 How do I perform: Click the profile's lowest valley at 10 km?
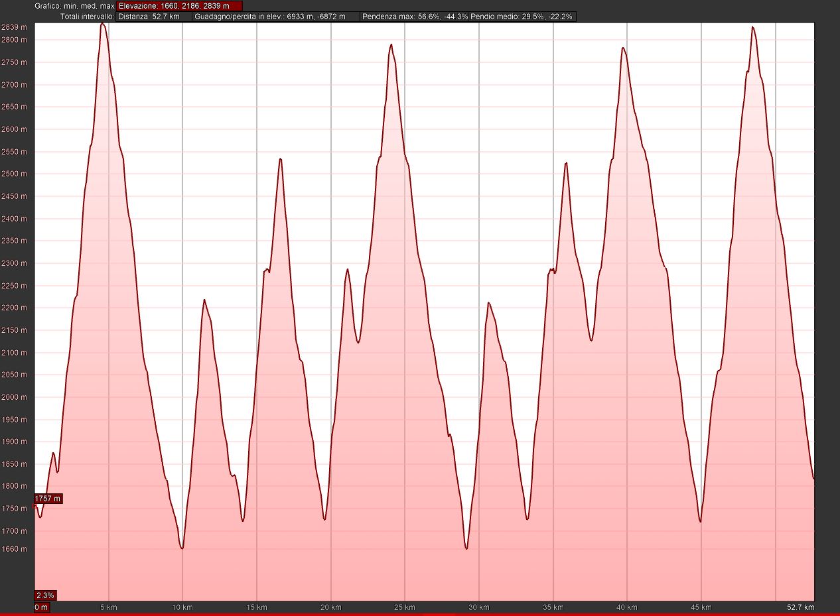tap(182, 548)
